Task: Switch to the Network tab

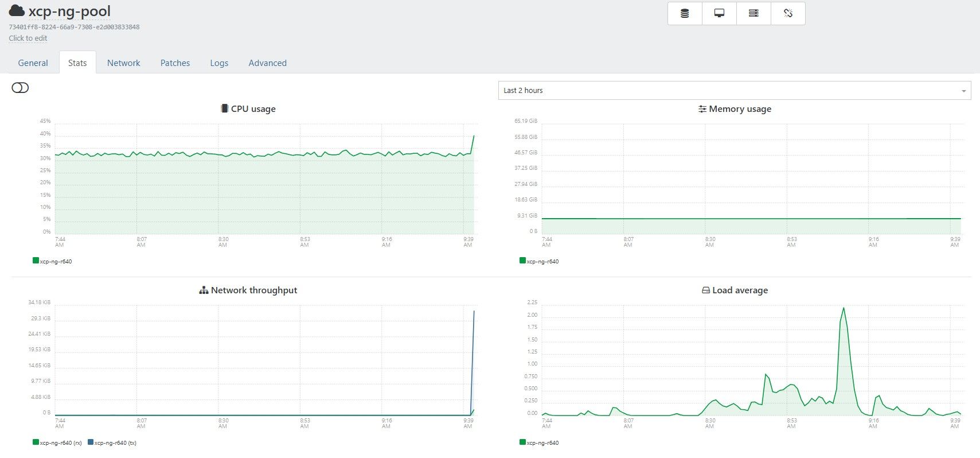Action: tap(123, 63)
